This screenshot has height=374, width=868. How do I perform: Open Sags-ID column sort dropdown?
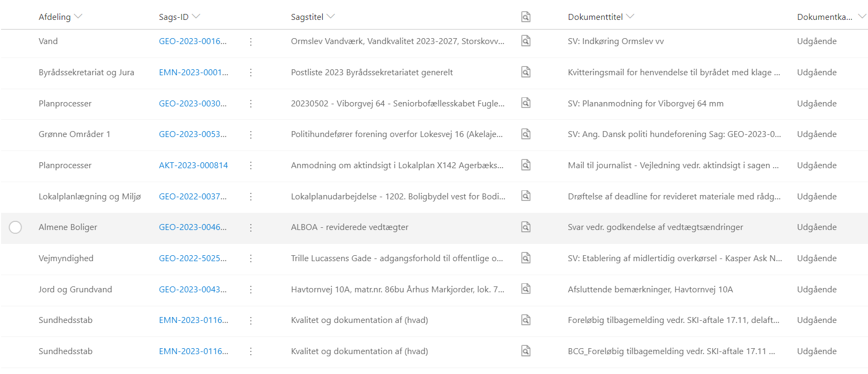coord(196,17)
